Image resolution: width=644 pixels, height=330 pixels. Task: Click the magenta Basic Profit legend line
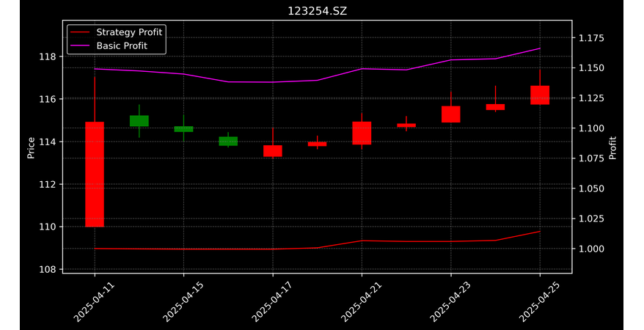tap(80, 46)
